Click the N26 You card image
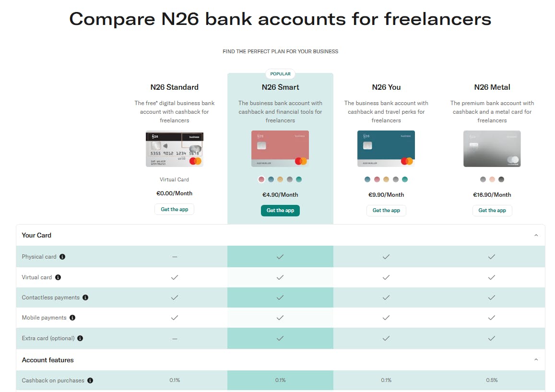The image size is (555, 392). click(386, 149)
